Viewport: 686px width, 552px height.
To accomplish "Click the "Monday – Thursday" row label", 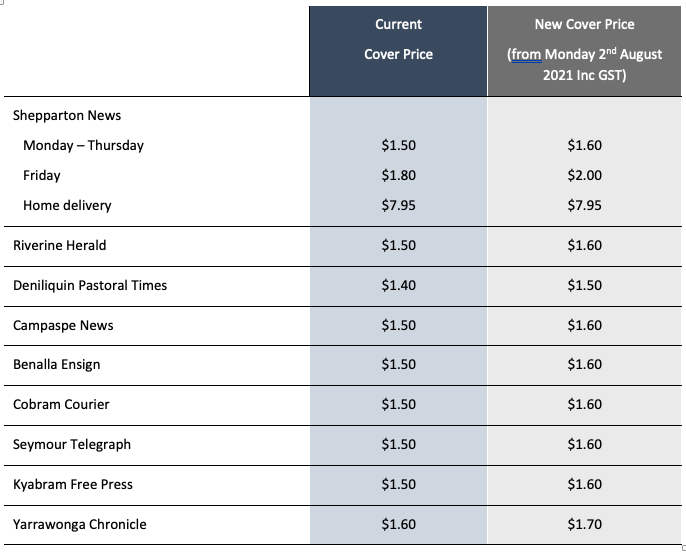I will [x=83, y=145].
